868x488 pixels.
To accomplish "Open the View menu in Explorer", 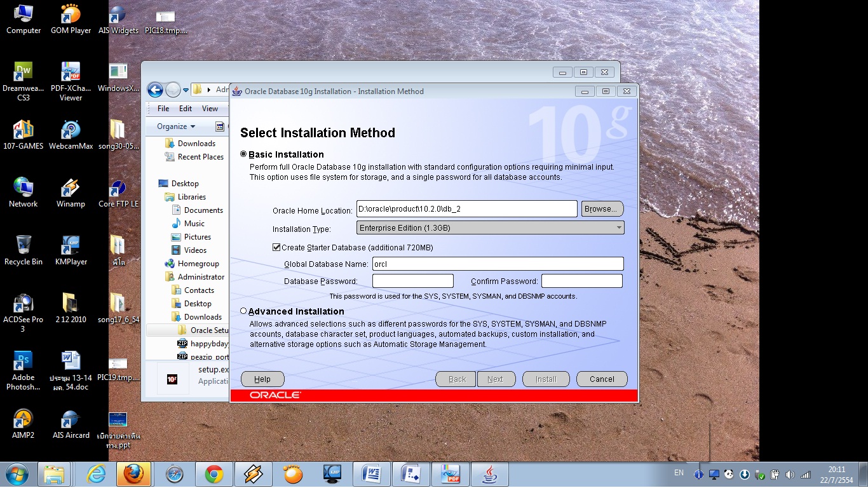I will (x=210, y=109).
